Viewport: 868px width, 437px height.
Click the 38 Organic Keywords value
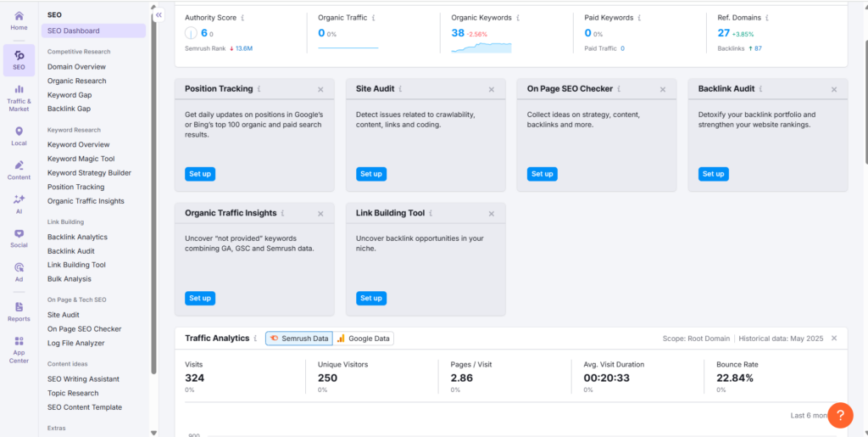(457, 33)
